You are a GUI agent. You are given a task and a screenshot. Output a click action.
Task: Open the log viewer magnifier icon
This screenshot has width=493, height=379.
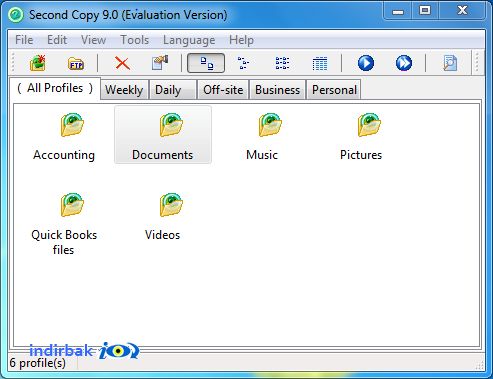450,63
